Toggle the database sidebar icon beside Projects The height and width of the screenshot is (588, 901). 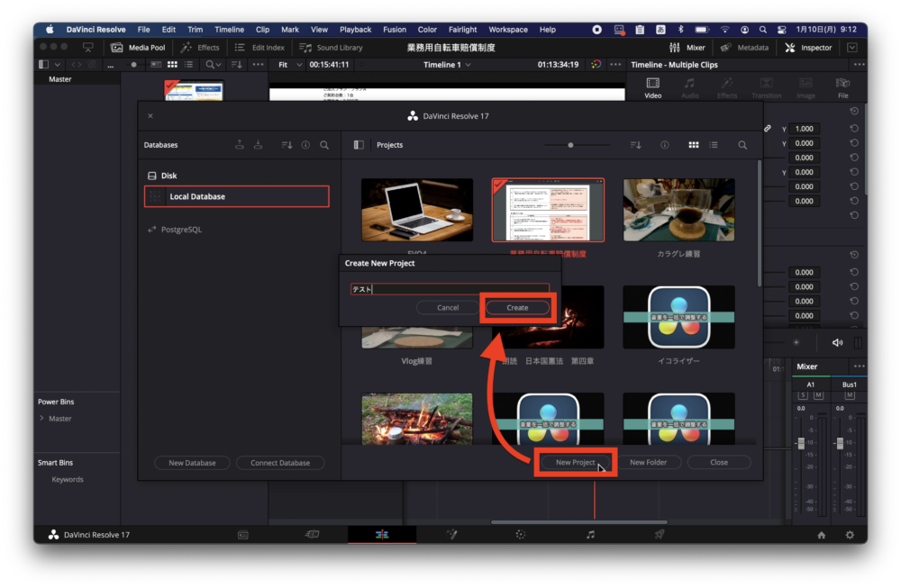point(359,145)
